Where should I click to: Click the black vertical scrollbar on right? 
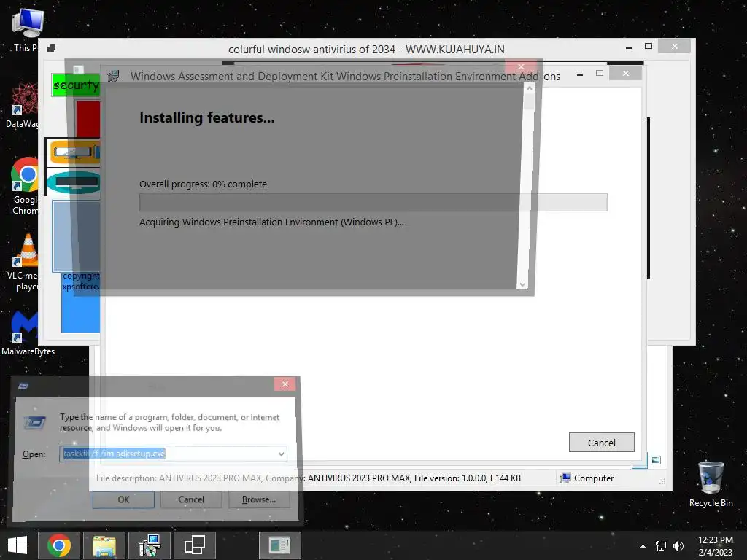[x=649, y=198]
